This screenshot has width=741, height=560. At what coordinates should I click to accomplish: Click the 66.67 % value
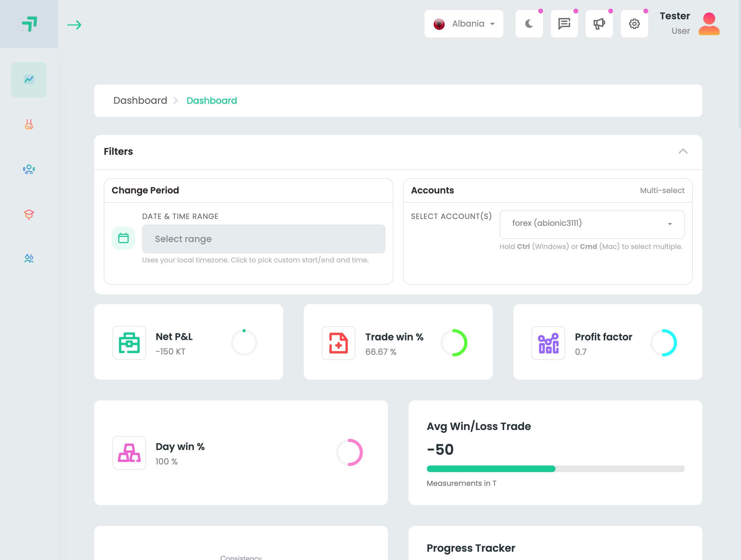tap(381, 352)
